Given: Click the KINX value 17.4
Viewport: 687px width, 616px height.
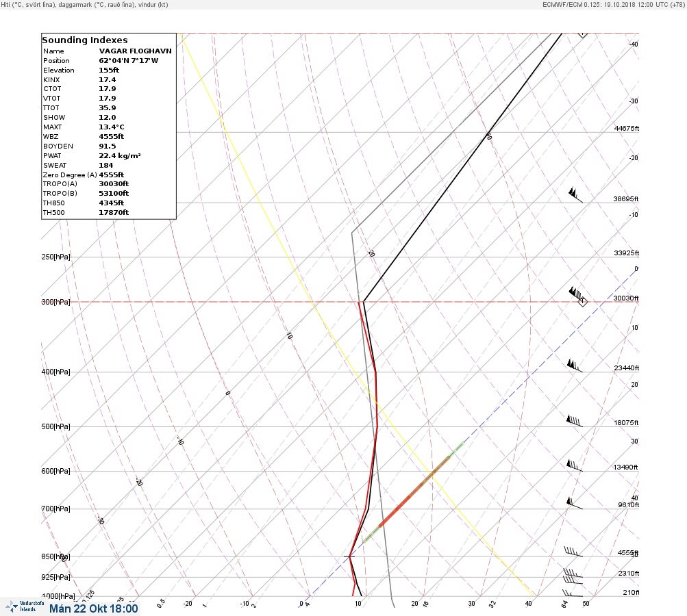Looking at the screenshot, I should (x=108, y=79).
